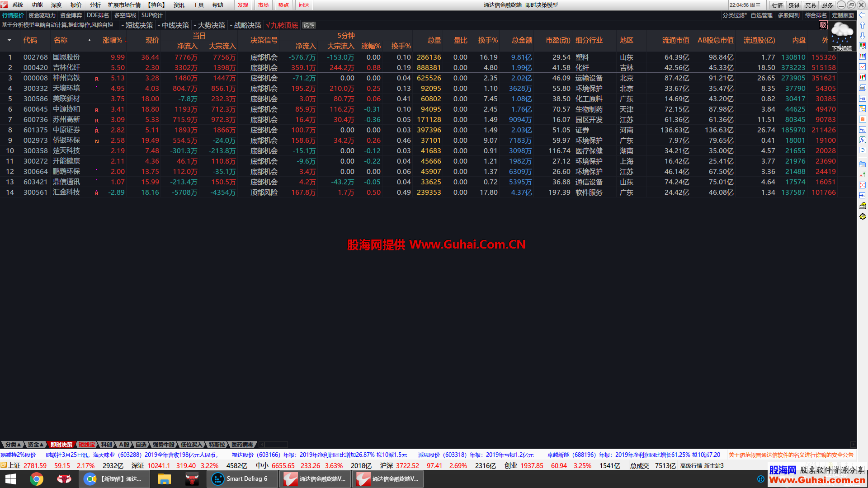Click the colored grid list icon in sidebar
Image resolution: width=868 pixels, height=488 pixels.
tap(863, 56)
